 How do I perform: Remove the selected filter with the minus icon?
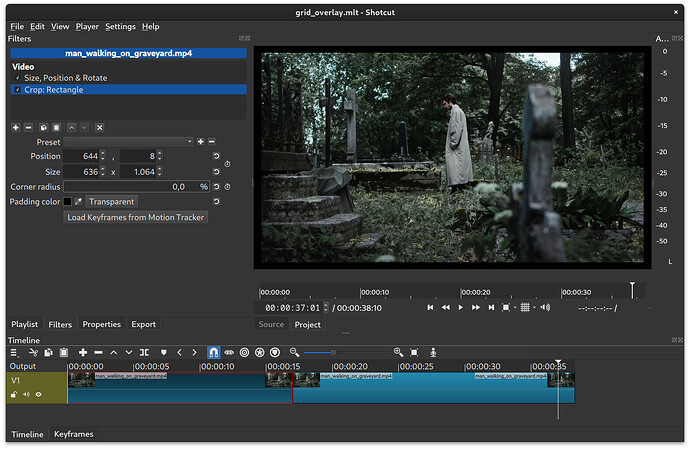(29, 128)
